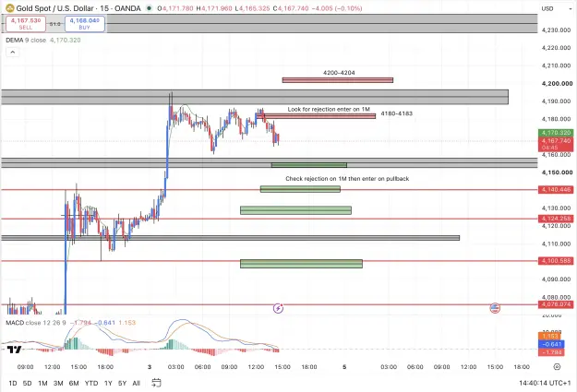Screen dimensions: 577x392
Task: Select the YTD time range
Action: click(91, 383)
